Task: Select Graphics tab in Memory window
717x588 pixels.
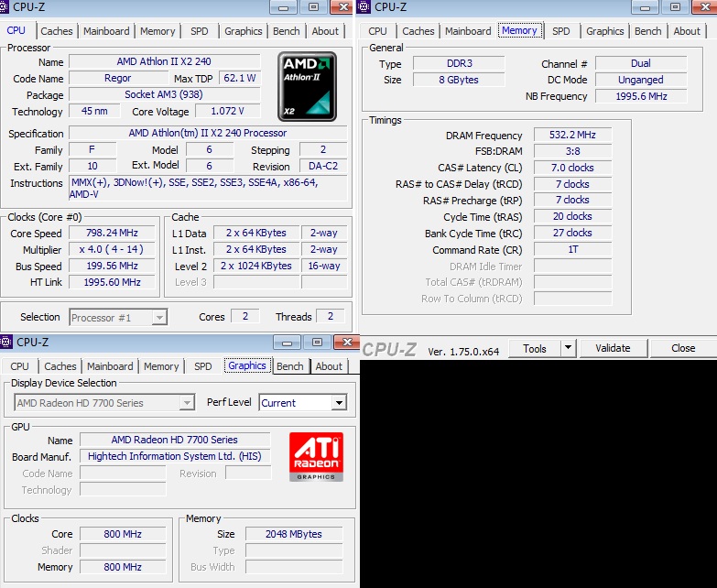Action: [605, 31]
